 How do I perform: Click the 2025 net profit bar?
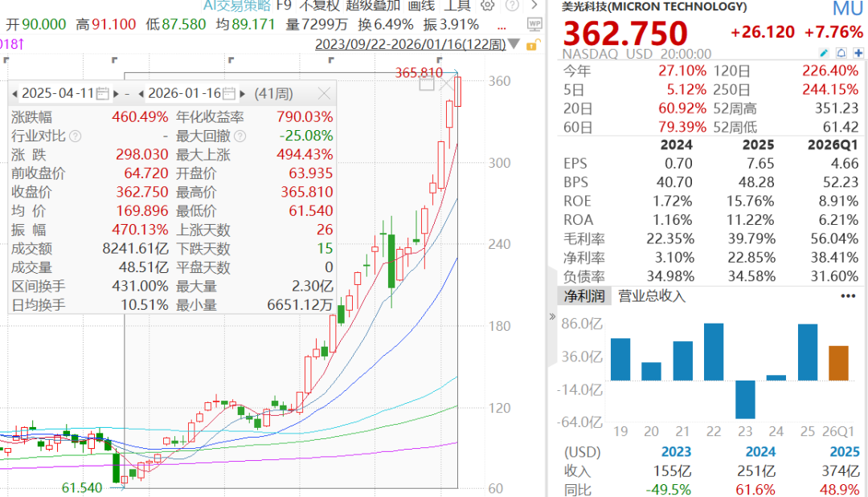coord(808,352)
